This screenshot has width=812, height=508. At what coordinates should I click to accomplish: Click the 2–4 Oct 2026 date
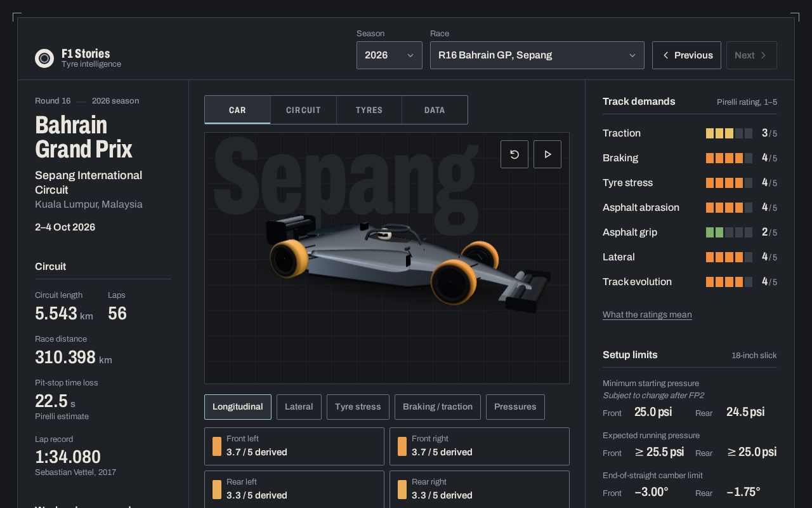click(x=65, y=227)
